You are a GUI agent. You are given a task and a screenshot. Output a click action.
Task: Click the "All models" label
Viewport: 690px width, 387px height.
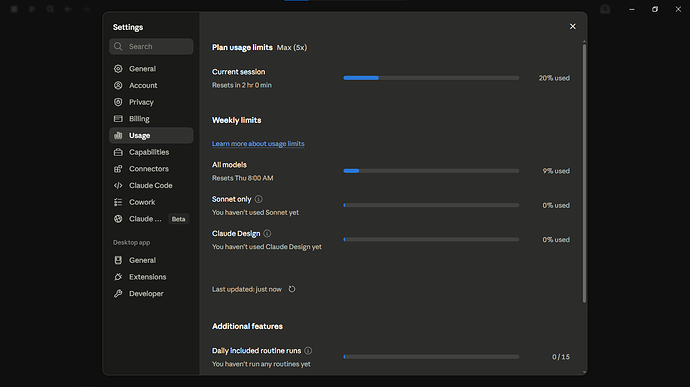229,165
